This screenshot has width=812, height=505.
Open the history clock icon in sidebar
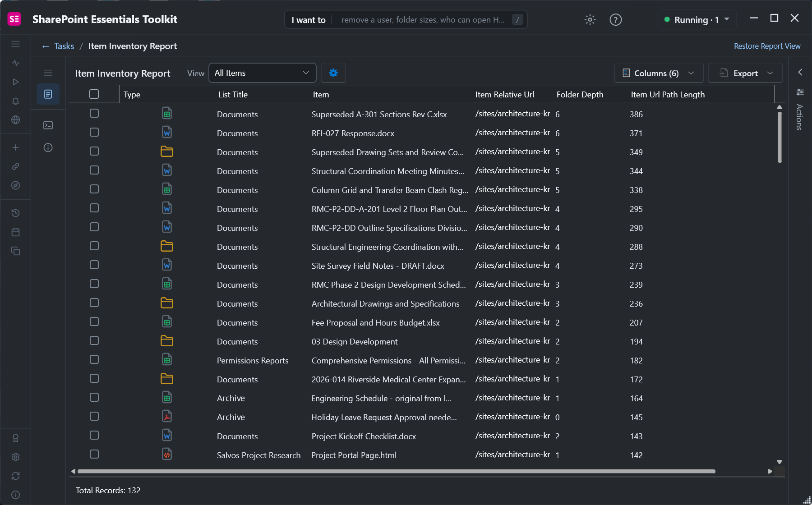16,213
